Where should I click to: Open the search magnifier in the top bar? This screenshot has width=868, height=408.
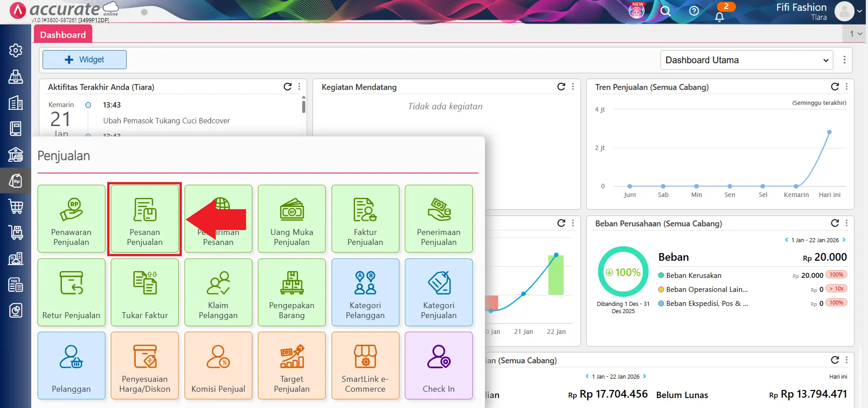pos(665,11)
